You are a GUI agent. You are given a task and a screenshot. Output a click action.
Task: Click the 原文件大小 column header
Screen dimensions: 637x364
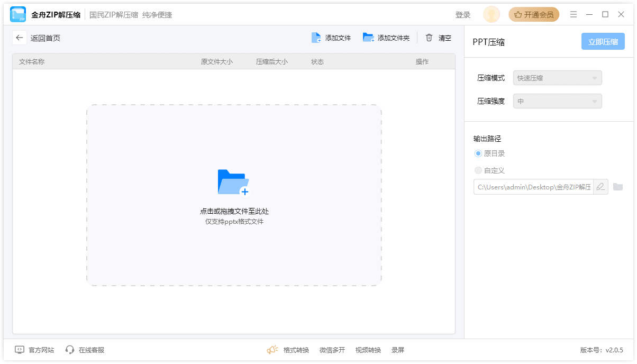(x=217, y=62)
